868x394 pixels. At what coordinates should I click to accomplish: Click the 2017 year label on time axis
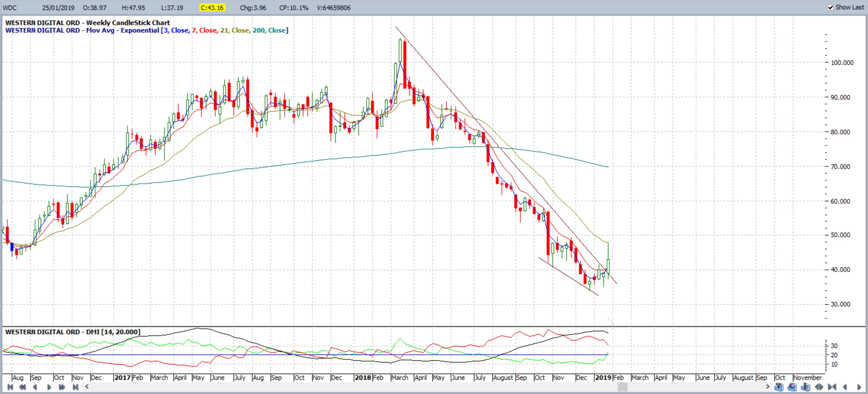(122, 378)
